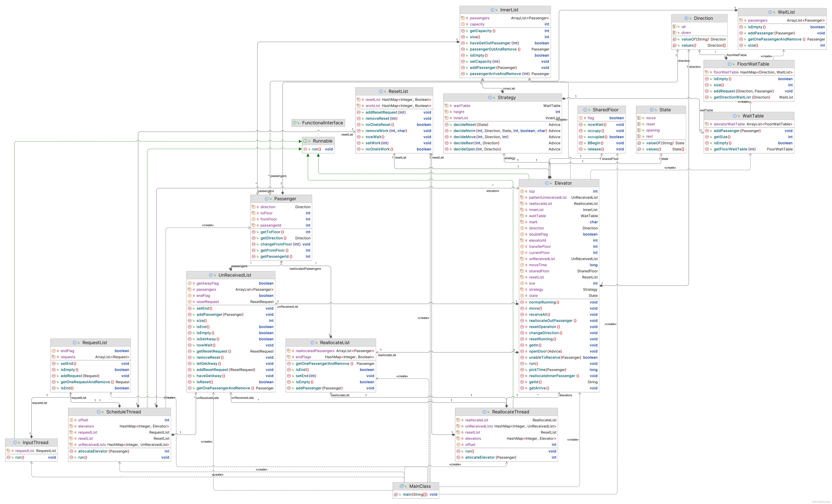Click the field icon beside flag in SharedFloor
This screenshot has width=832, height=504.
coord(581,118)
